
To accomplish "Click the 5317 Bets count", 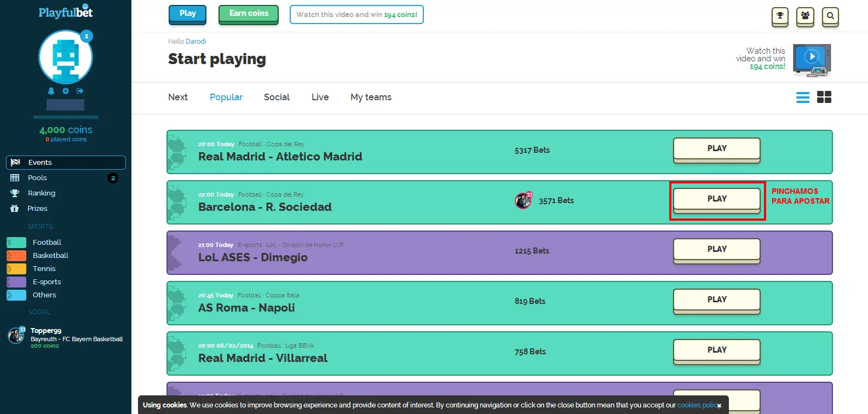I will 532,151.
